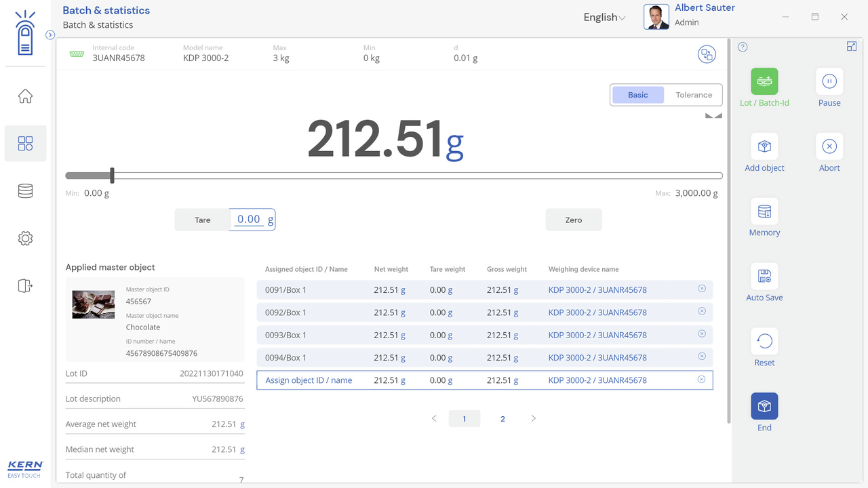Remove the 0092/Box 1 row entry
This screenshot has width=868, height=488.
[702, 312]
